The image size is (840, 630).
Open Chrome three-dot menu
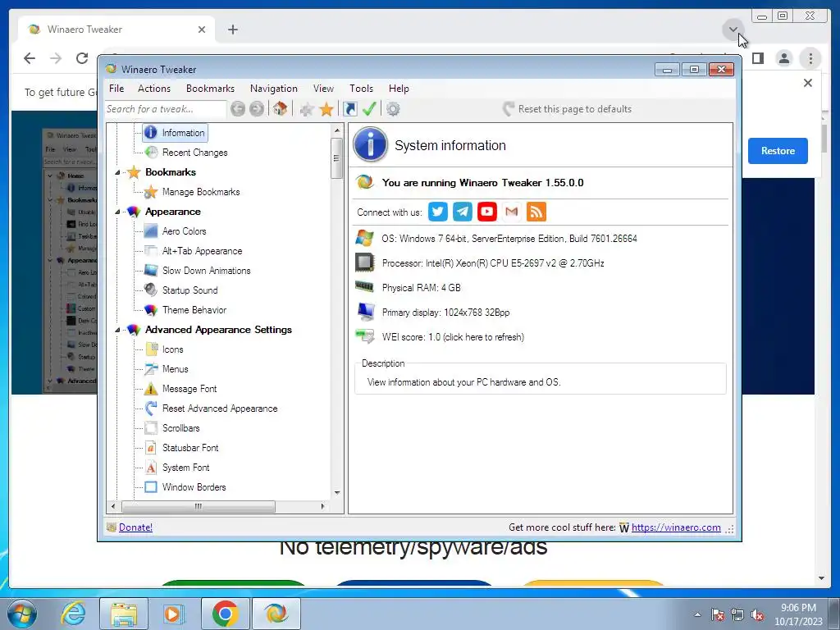(x=810, y=58)
